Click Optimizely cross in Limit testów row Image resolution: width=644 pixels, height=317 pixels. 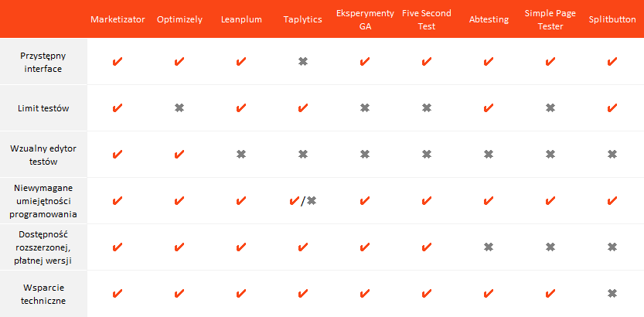click(x=179, y=108)
